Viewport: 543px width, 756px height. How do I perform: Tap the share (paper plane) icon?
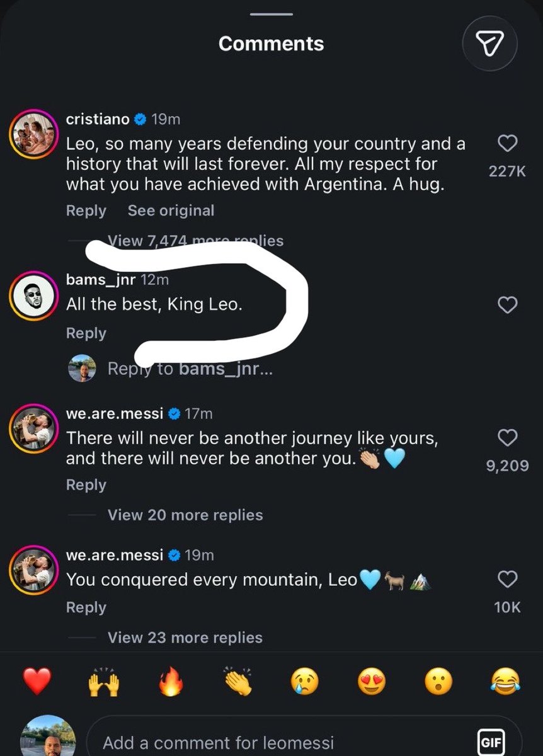coord(489,43)
